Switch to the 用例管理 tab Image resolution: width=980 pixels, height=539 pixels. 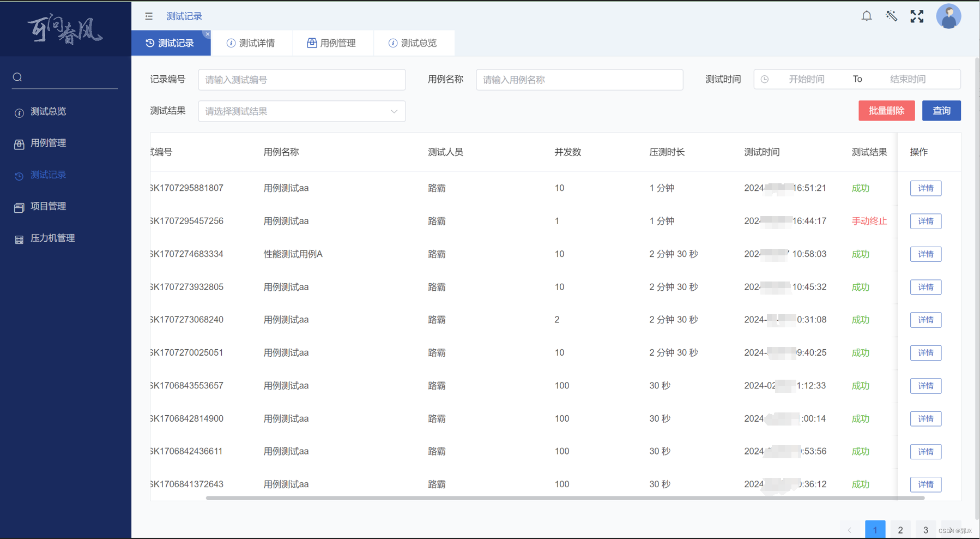pyautogui.click(x=332, y=43)
